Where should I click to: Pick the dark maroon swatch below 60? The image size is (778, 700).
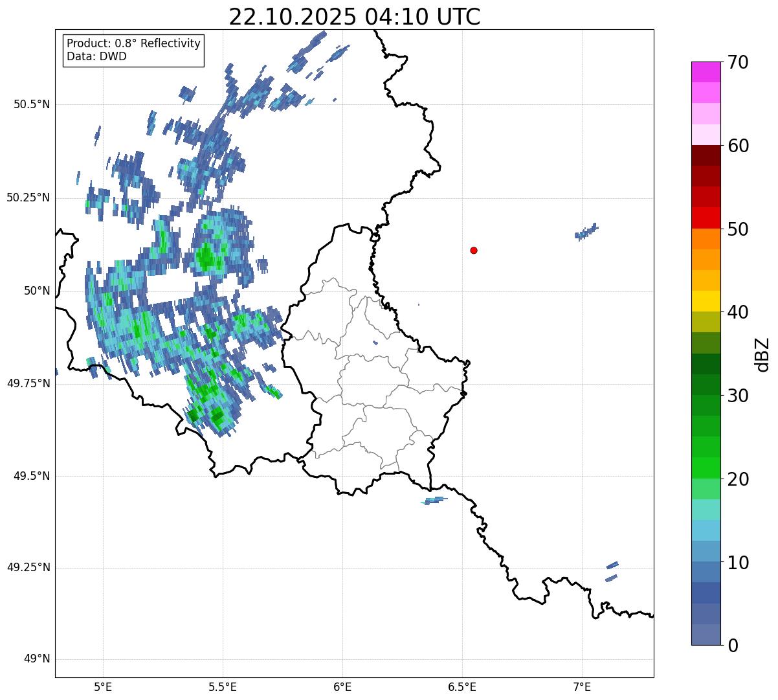tap(706, 155)
